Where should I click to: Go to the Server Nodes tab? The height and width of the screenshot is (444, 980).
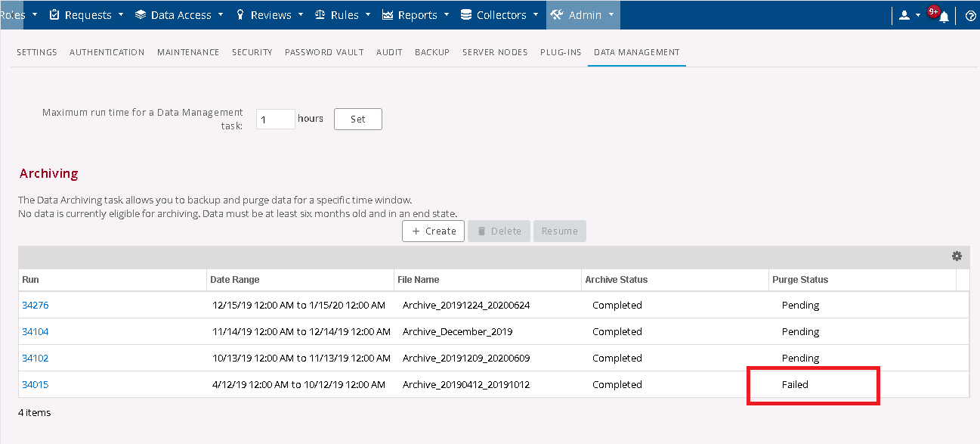click(495, 52)
